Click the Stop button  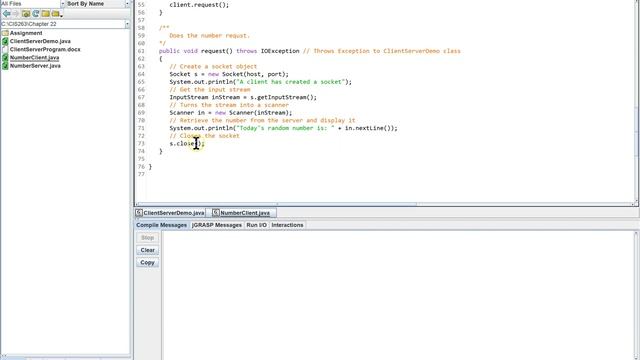point(147,238)
